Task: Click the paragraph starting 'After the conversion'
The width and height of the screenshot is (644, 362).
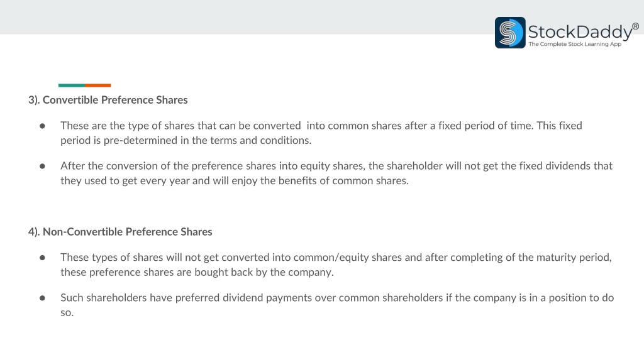Action: point(336,173)
